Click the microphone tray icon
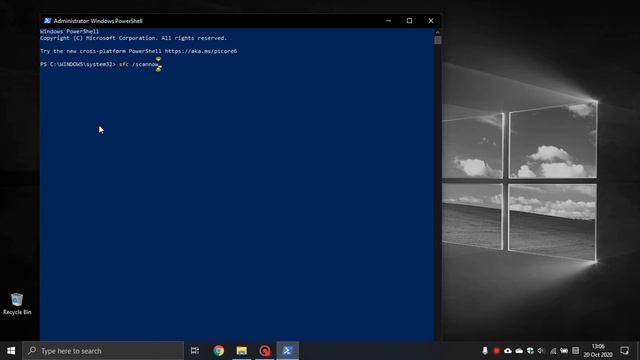Image resolution: width=640 pixels, height=360 pixels. pyautogui.click(x=485, y=351)
